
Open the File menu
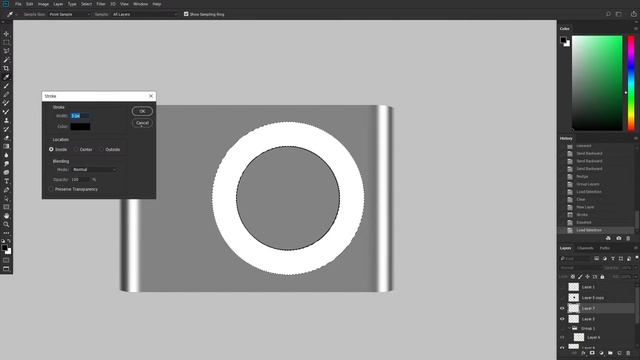[x=18, y=4]
